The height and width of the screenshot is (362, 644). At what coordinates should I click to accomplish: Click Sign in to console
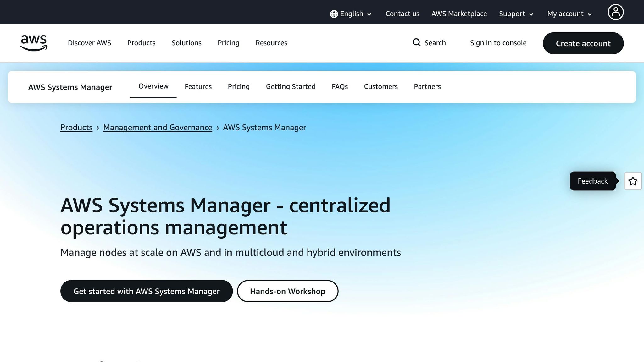click(x=498, y=43)
